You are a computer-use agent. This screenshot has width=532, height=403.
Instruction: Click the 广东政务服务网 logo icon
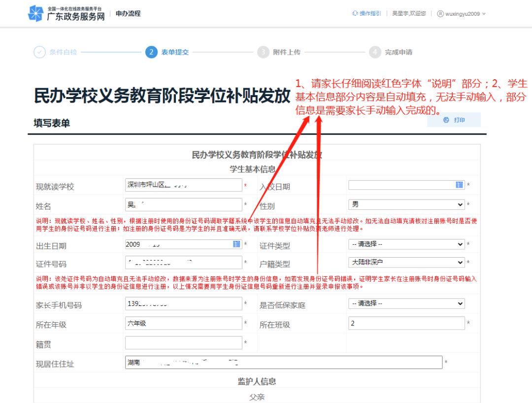pyautogui.click(x=36, y=13)
